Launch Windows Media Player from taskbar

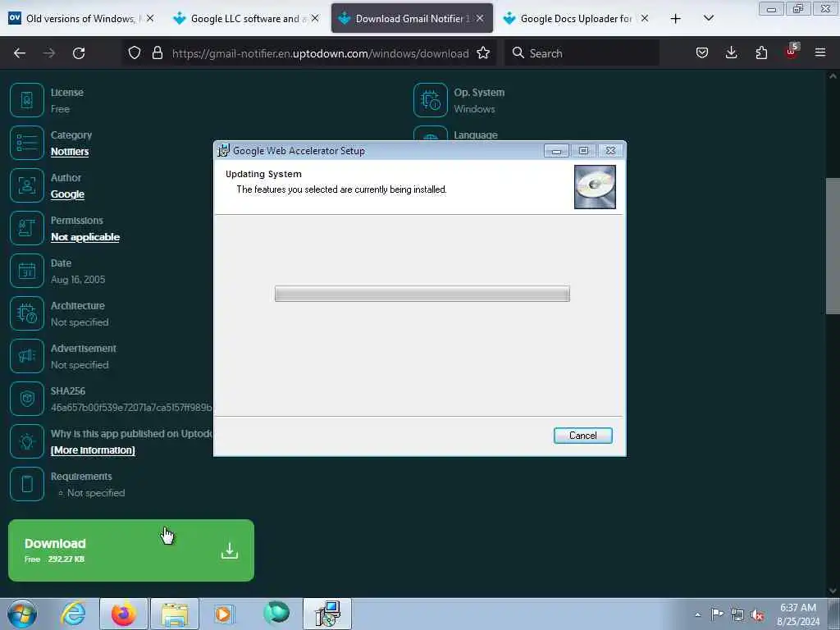[224, 614]
